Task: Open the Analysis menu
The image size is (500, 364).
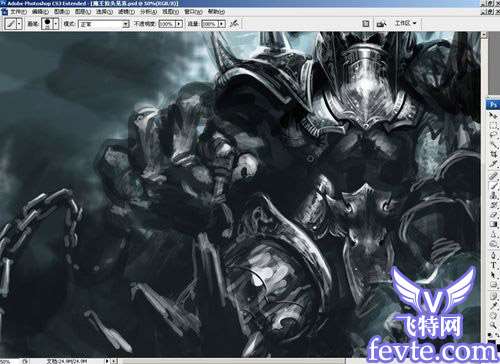Action: (x=148, y=12)
